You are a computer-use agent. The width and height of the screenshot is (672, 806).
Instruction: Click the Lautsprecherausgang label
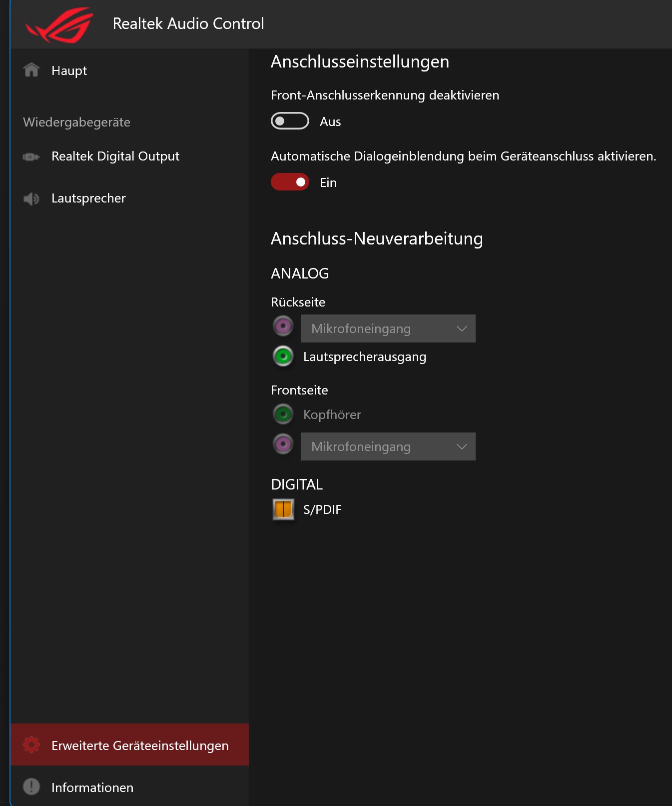pyautogui.click(x=365, y=357)
